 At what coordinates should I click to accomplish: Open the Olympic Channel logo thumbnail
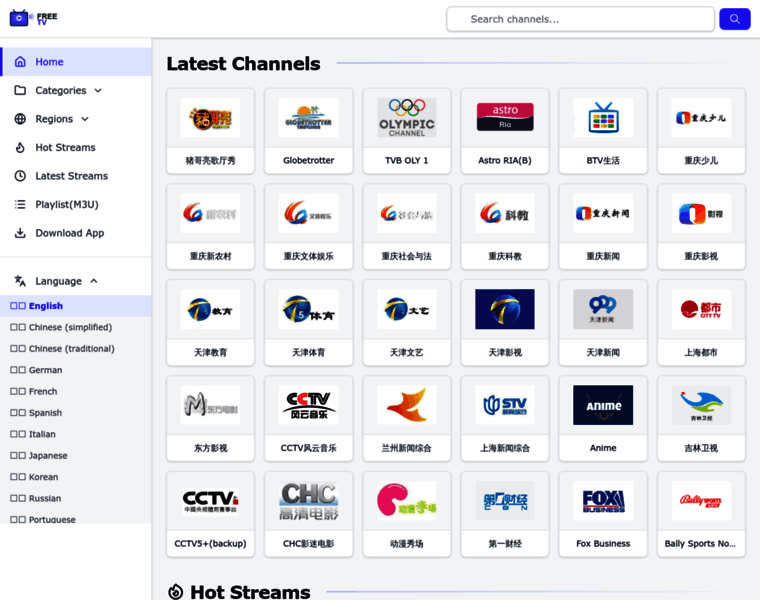(407, 118)
